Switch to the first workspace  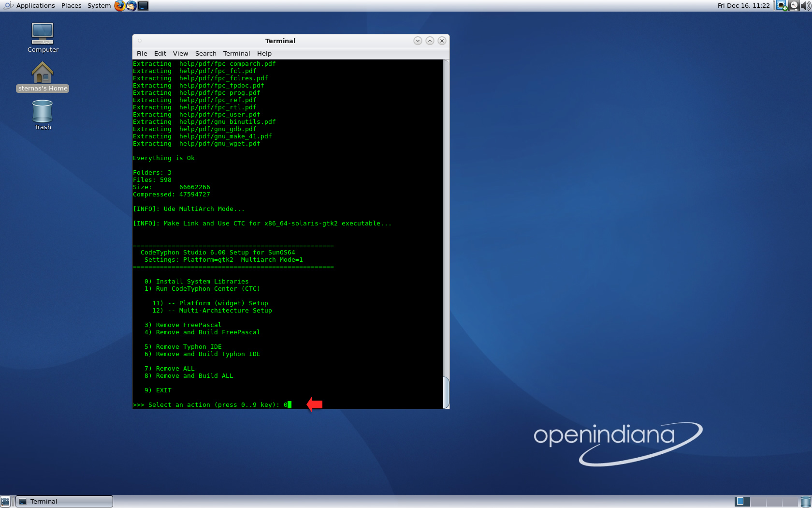point(742,502)
